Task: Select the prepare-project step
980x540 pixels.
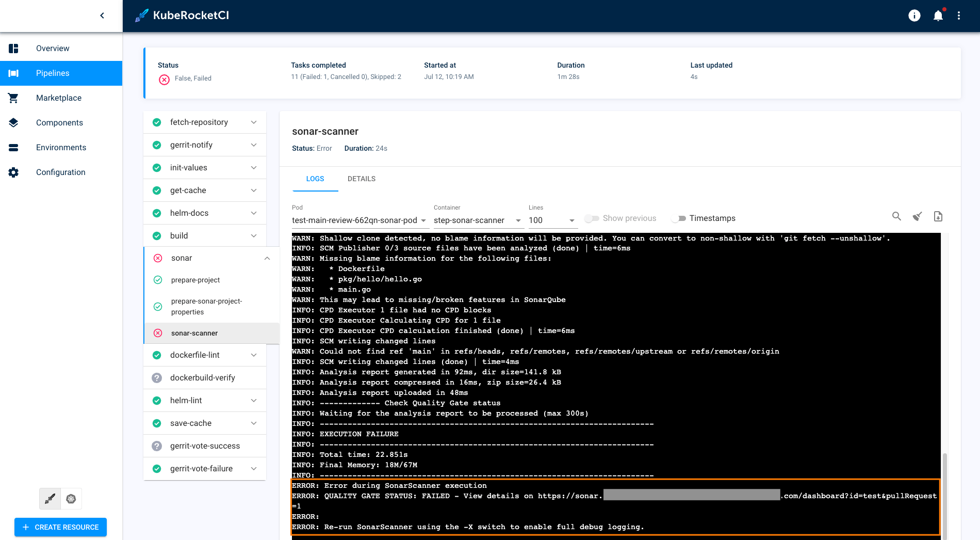Action: tap(195, 280)
